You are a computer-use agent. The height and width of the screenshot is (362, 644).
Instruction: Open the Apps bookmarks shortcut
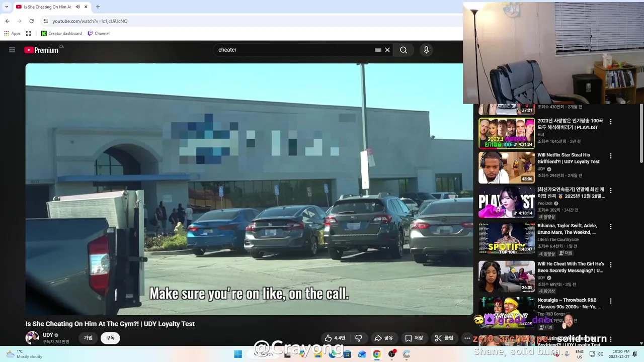pyautogui.click(x=12, y=33)
